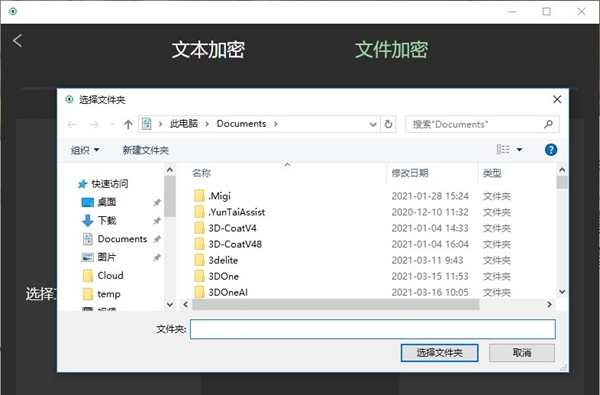Click date 2020-12-10 11:32 cell
The width and height of the screenshot is (600, 395).
click(430, 212)
